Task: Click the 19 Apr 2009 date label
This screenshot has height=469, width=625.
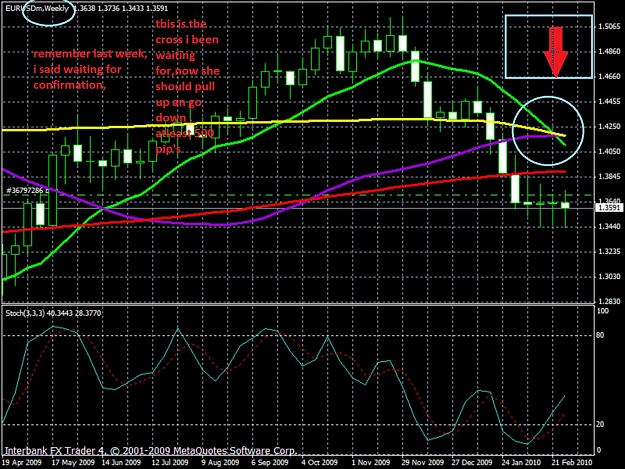Action: coord(22,462)
